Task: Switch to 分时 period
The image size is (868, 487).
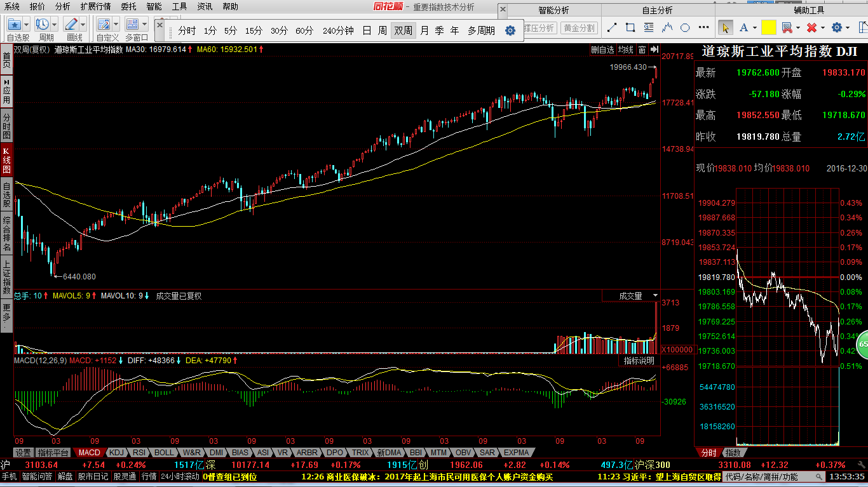Action: (x=187, y=30)
